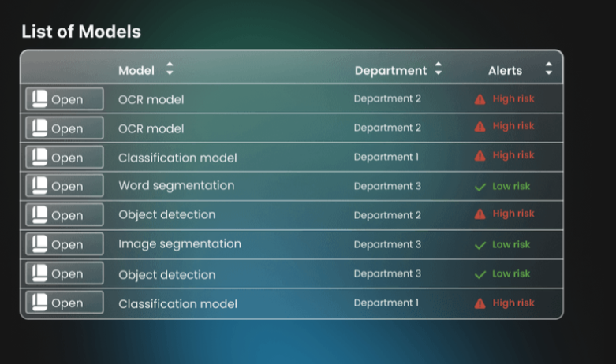Click the List of Models heading

[x=81, y=32]
